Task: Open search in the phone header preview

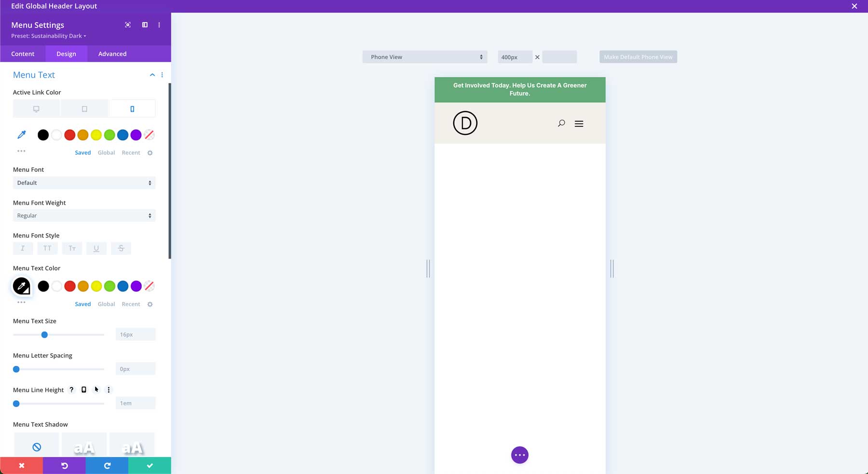Action: pos(561,123)
